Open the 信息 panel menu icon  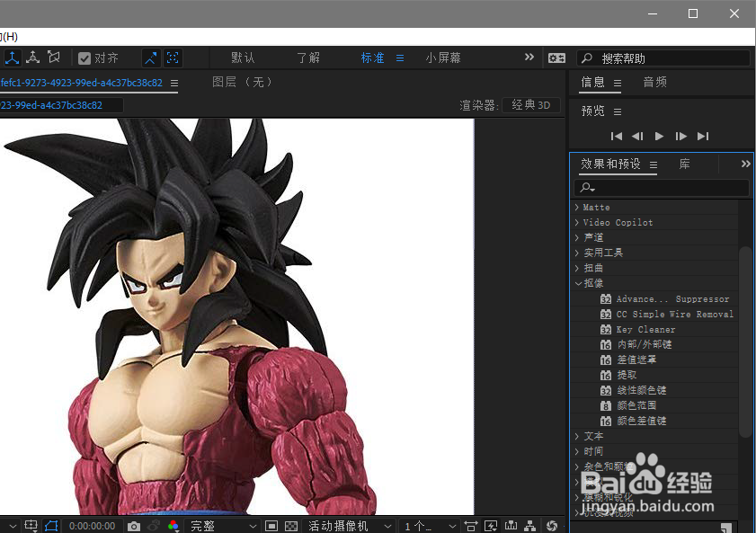click(618, 83)
